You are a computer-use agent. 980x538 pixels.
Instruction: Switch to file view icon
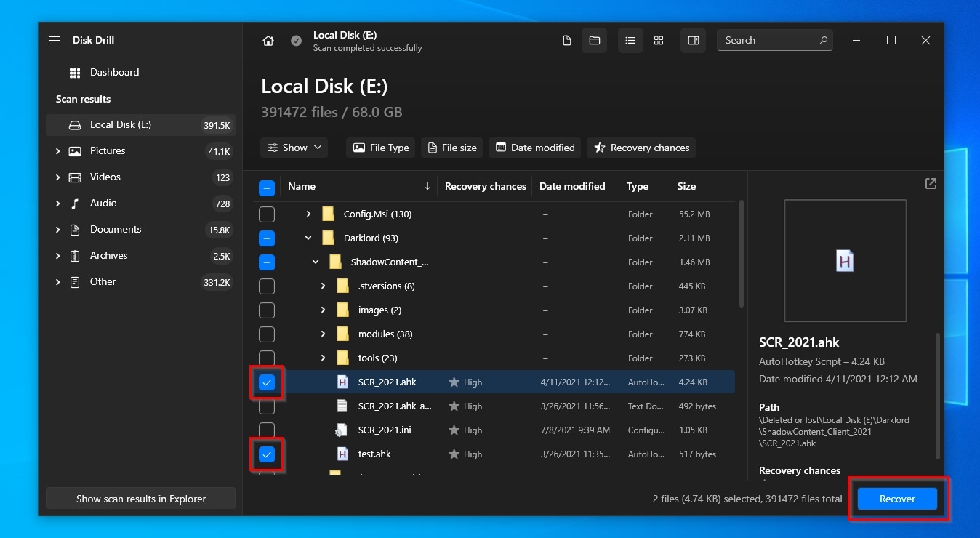(x=567, y=41)
